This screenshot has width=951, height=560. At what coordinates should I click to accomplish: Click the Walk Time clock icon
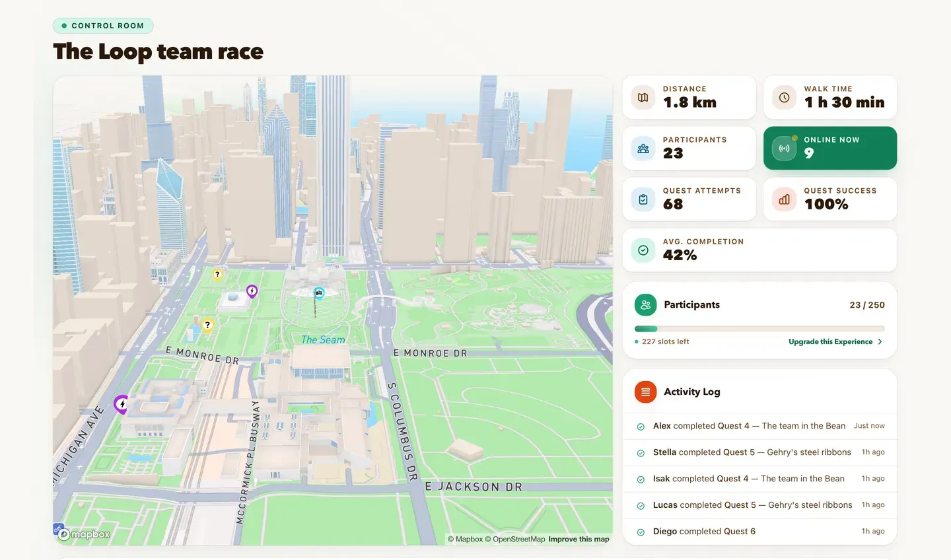coord(784,98)
